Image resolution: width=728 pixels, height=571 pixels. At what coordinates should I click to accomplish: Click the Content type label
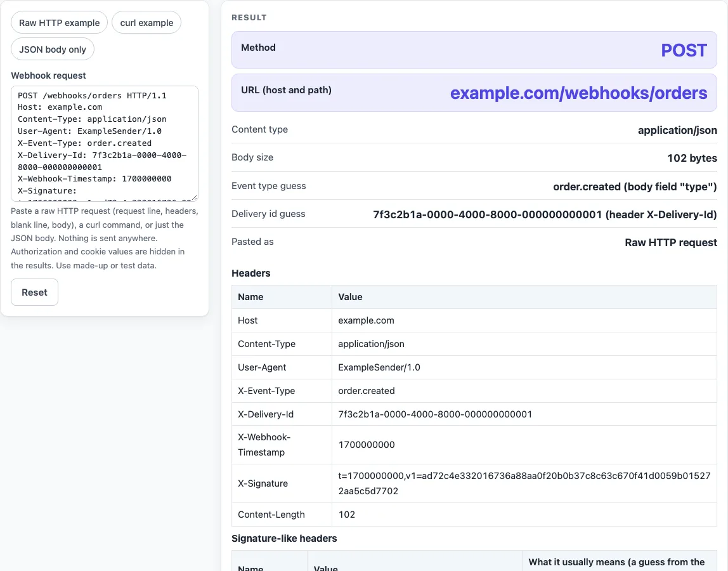tap(259, 129)
